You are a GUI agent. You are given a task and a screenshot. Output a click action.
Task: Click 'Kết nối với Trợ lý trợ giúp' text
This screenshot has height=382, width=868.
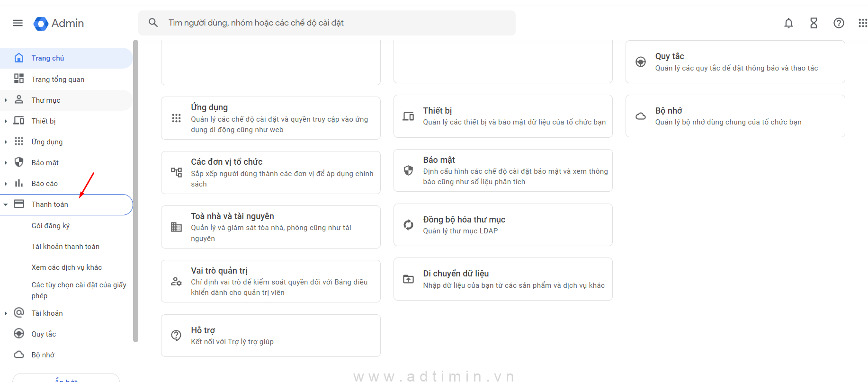click(x=232, y=342)
